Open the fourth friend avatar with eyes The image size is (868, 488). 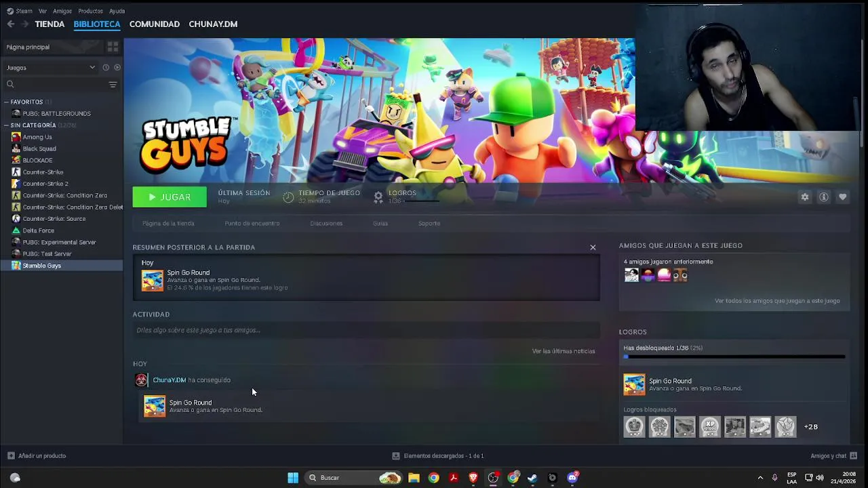(680, 274)
